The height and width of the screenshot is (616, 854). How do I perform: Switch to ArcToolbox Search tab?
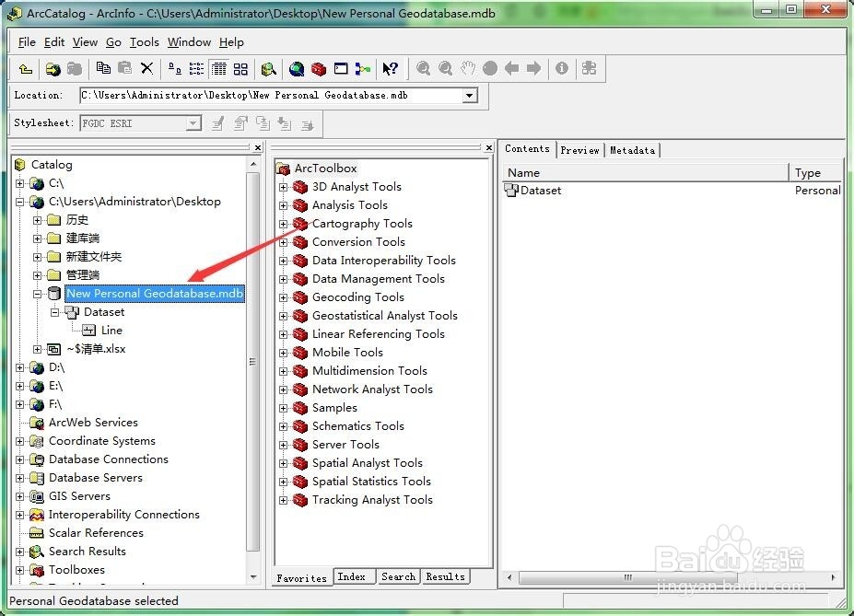pyautogui.click(x=398, y=576)
